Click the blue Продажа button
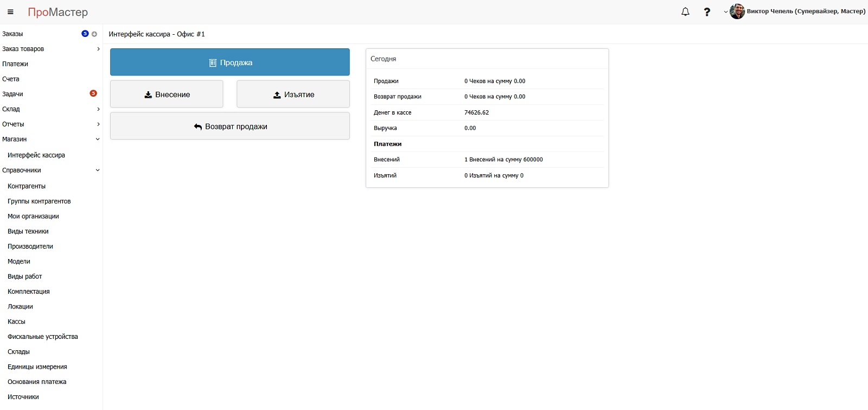868x410 pixels. click(230, 62)
